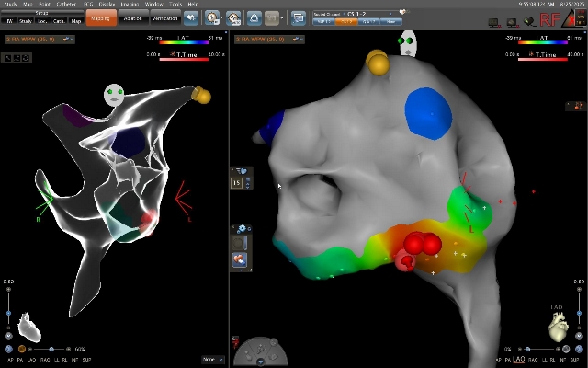Click the monitor icon in top toolbar
The height and width of the screenshot is (368, 588).
point(298,17)
